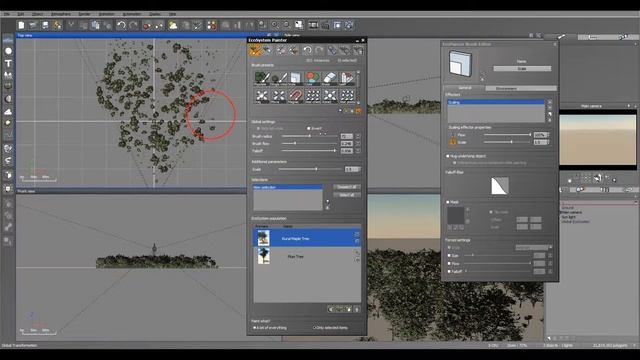This screenshot has width=640, height=360.
Task: Select the magnet brush preset
Action: pyautogui.click(x=296, y=96)
